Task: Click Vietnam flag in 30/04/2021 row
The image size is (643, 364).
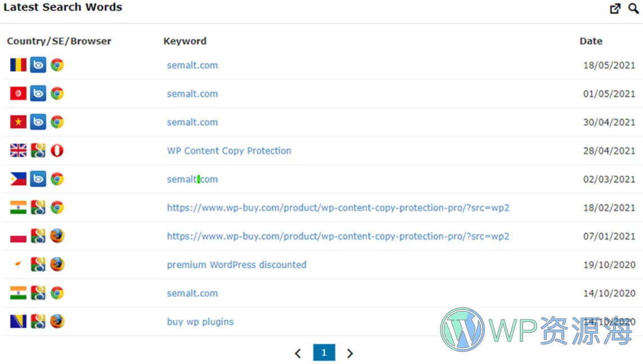Action: coord(18,122)
